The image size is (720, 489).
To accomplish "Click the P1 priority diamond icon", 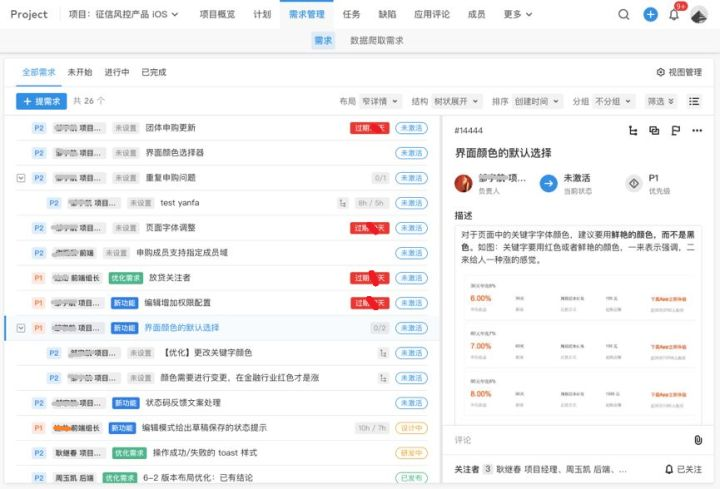I will click(x=634, y=184).
